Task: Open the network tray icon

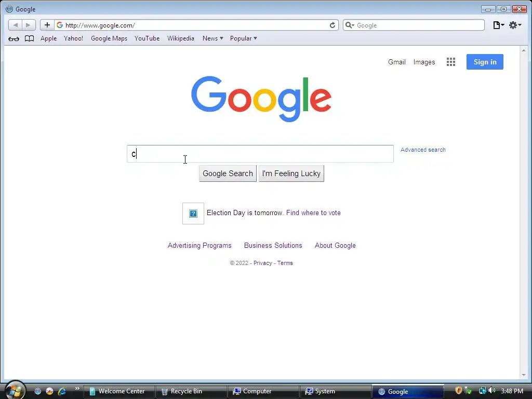Action: [482, 391]
